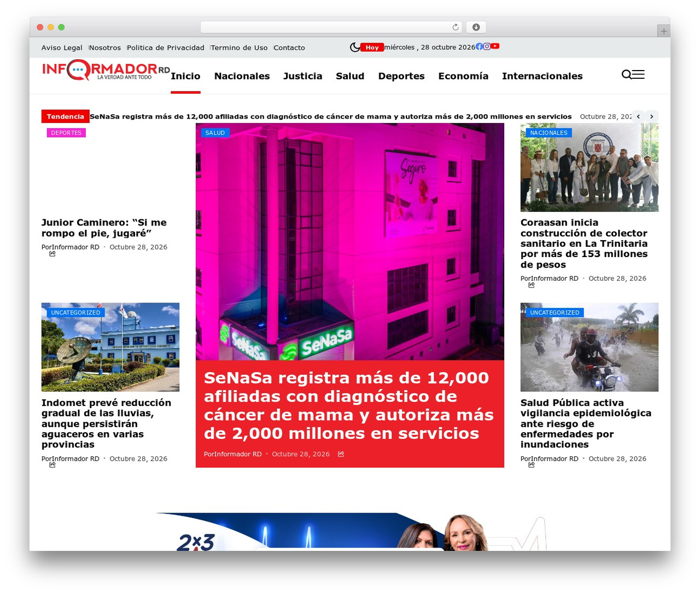Image resolution: width=700 pixels, height=593 pixels.
Task: Open the Aviso Legal link
Action: coord(62,48)
